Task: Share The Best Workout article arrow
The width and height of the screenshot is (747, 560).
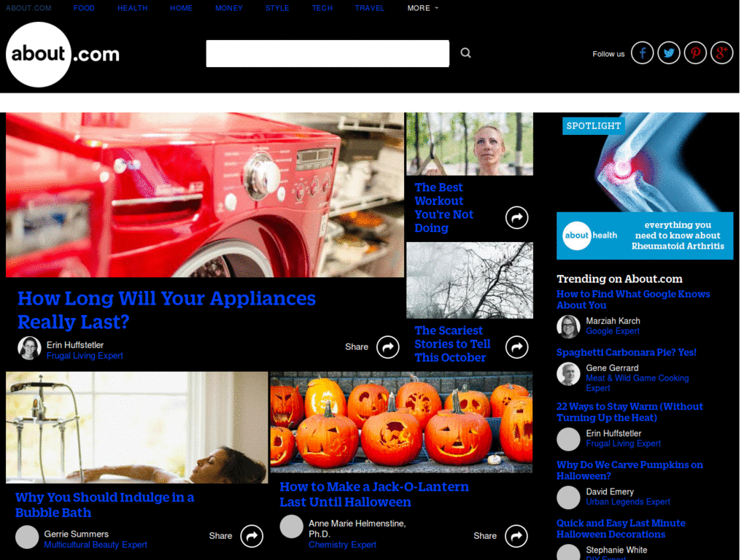Action: 517,217
